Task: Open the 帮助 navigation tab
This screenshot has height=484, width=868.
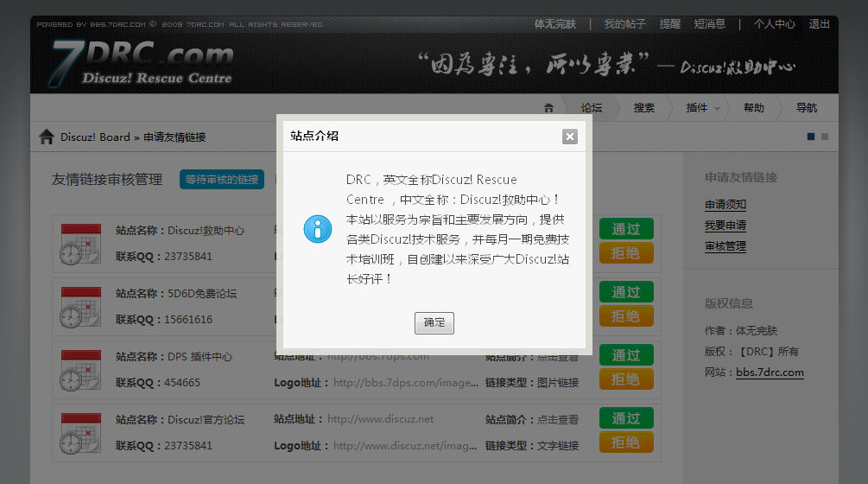Action: pyautogui.click(x=753, y=108)
